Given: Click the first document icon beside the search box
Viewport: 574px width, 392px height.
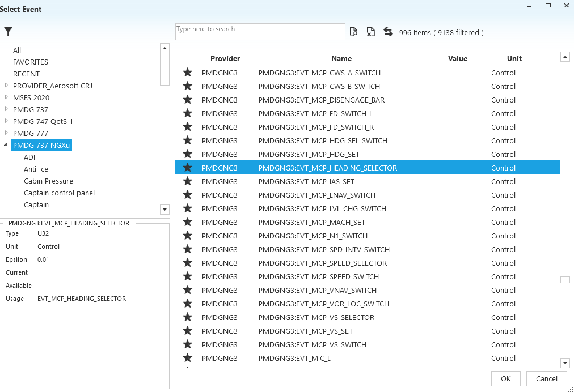Looking at the screenshot, I should (x=353, y=32).
